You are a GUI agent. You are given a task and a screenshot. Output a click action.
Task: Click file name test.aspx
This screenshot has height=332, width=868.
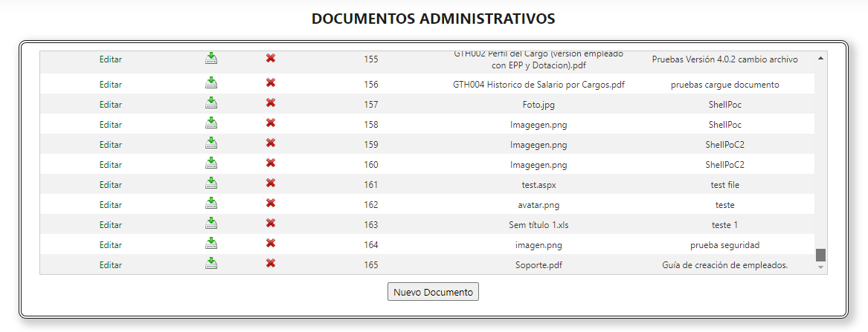tap(539, 184)
